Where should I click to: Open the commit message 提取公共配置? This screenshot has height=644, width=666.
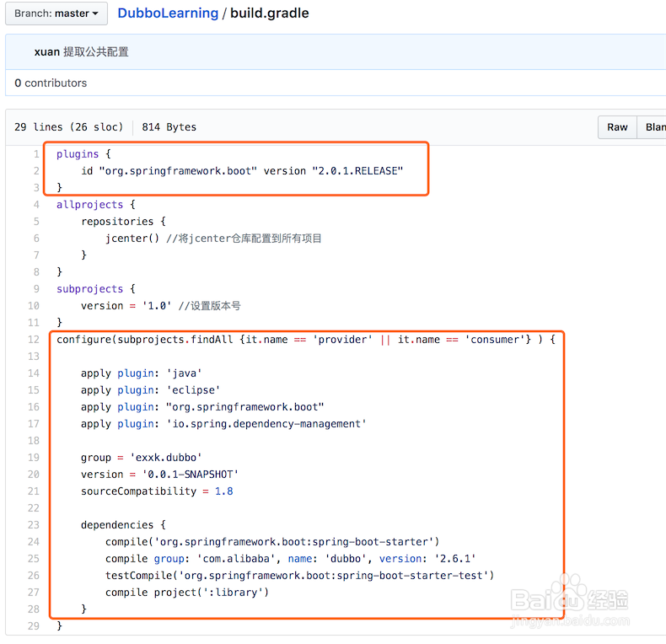(x=96, y=51)
